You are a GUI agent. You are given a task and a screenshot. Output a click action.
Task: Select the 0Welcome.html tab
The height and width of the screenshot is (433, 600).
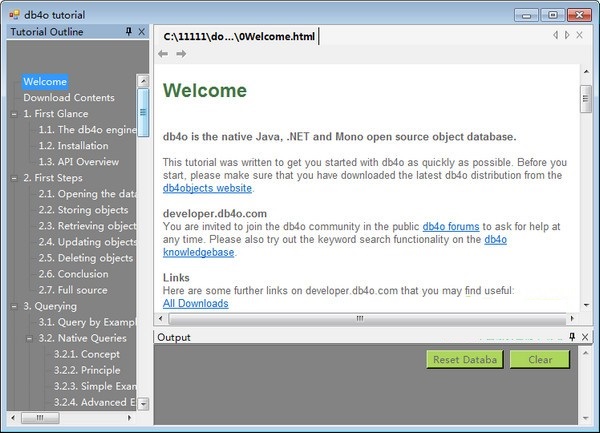click(x=239, y=36)
